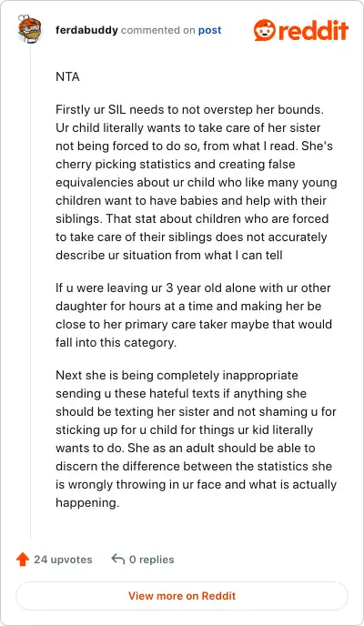This screenshot has width=364, height=626.
Task: Click 'describe ur situation from what I can tell'
Action: tap(169, 255)
